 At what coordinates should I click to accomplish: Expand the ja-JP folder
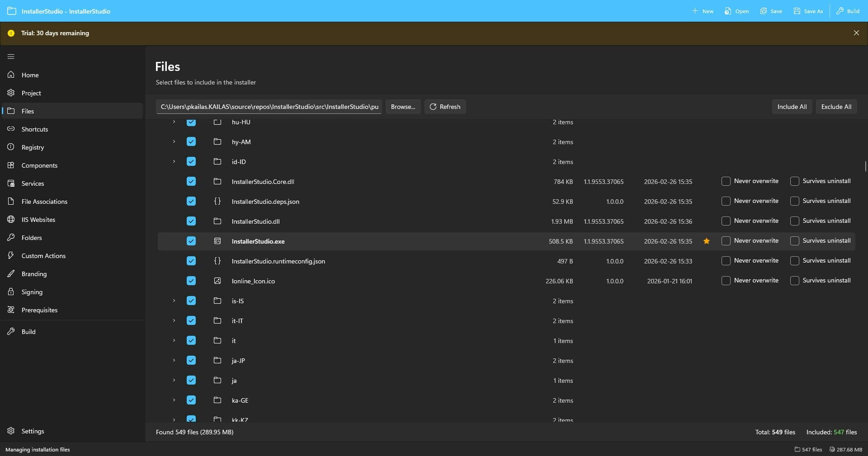(174, 360)
